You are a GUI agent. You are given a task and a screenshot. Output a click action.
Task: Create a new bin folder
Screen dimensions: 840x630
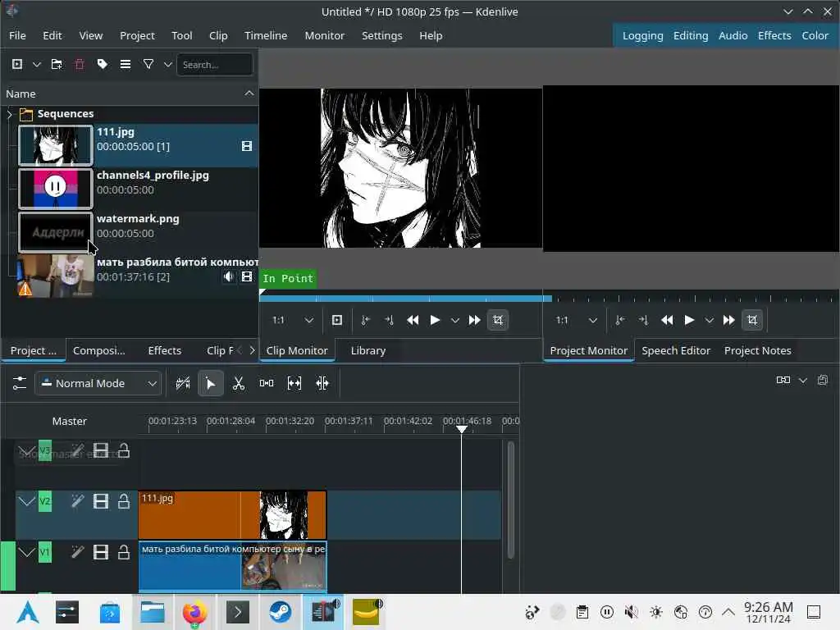click(x=57, y=64)
